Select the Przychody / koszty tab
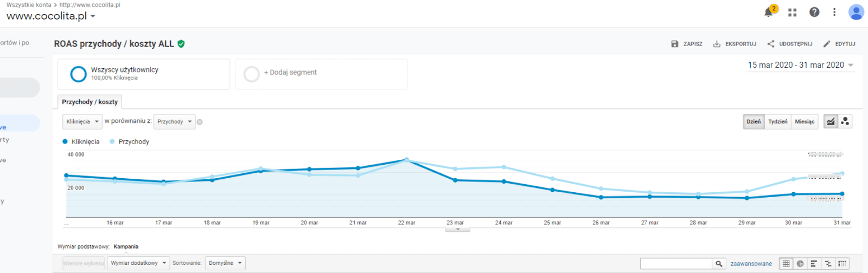This screenshot has width=868, height=273. (90, 102)
